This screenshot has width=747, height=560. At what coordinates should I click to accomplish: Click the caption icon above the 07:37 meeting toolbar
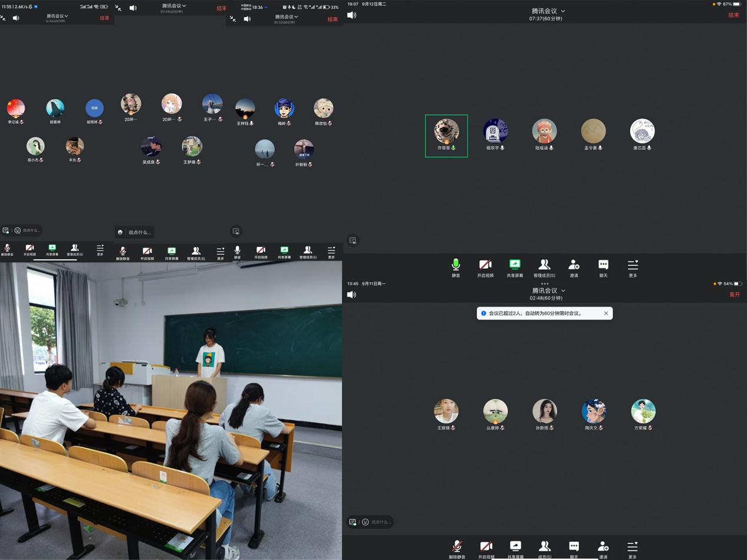pyautogui.click(x=353, y=241)
